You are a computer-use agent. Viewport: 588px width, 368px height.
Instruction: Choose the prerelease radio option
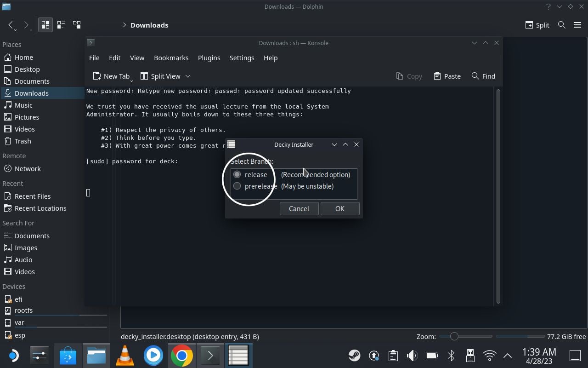pos(237,186)
